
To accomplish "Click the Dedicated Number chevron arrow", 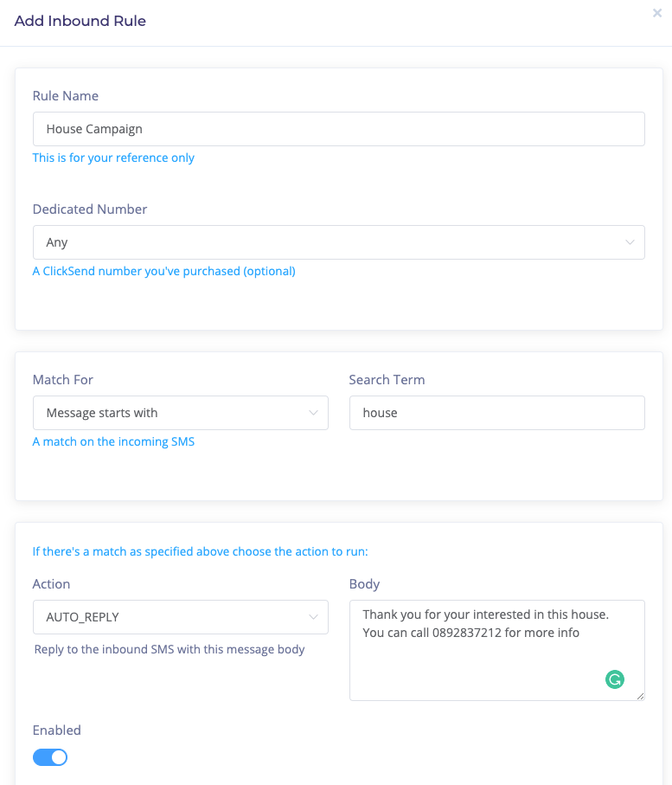I will coord(630,242).
